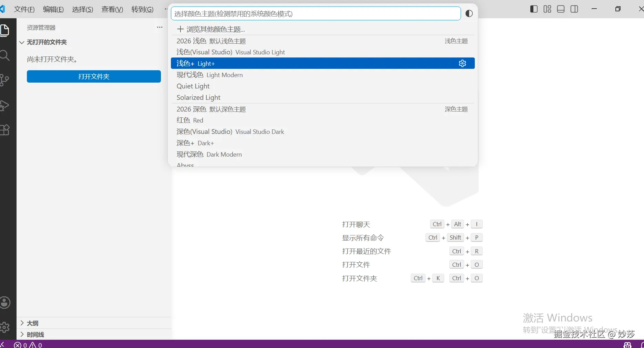Select the Quiet Light theme
Image resolution: width=644 pixels, height=348 pixels.
pyautogui.click(x=323, y=86)
